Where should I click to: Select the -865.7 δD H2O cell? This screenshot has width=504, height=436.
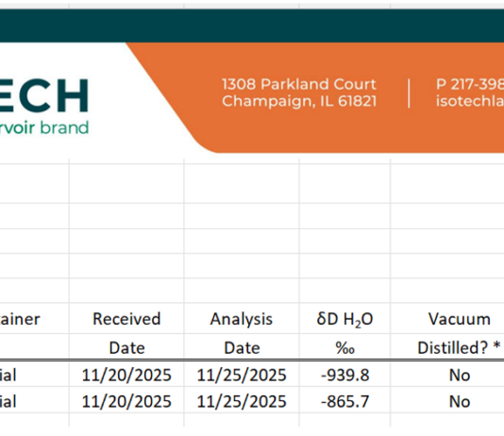coord(344,401)
